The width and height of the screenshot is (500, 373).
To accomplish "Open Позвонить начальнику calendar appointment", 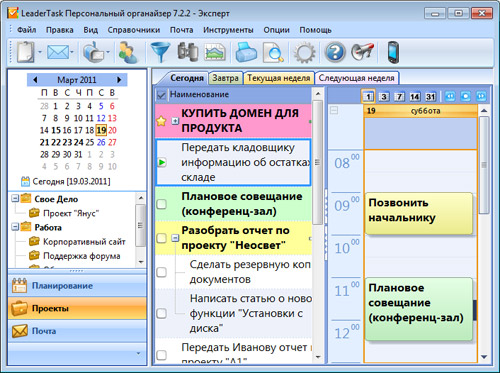I will [x=419, y=213].
